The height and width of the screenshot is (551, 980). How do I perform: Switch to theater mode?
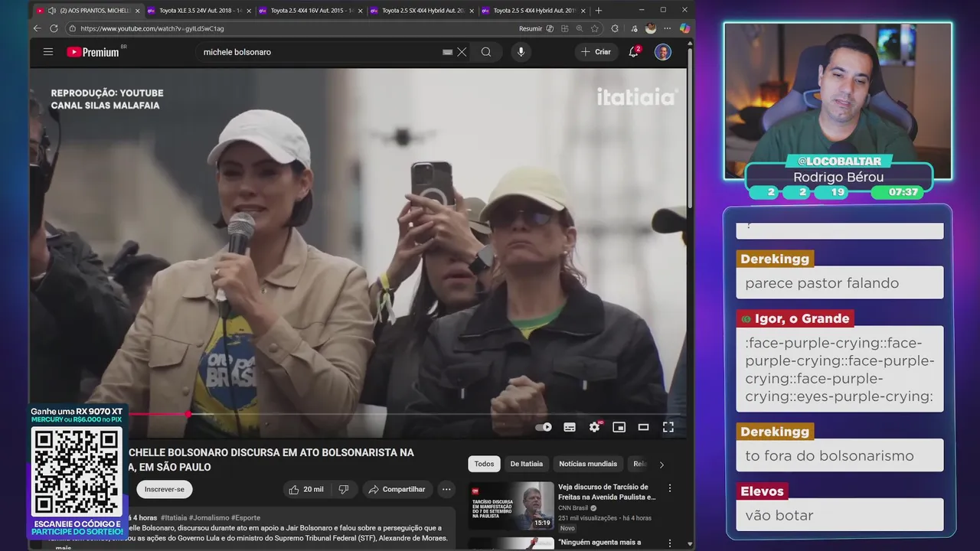pyautogui.click(x=643, y=427)
